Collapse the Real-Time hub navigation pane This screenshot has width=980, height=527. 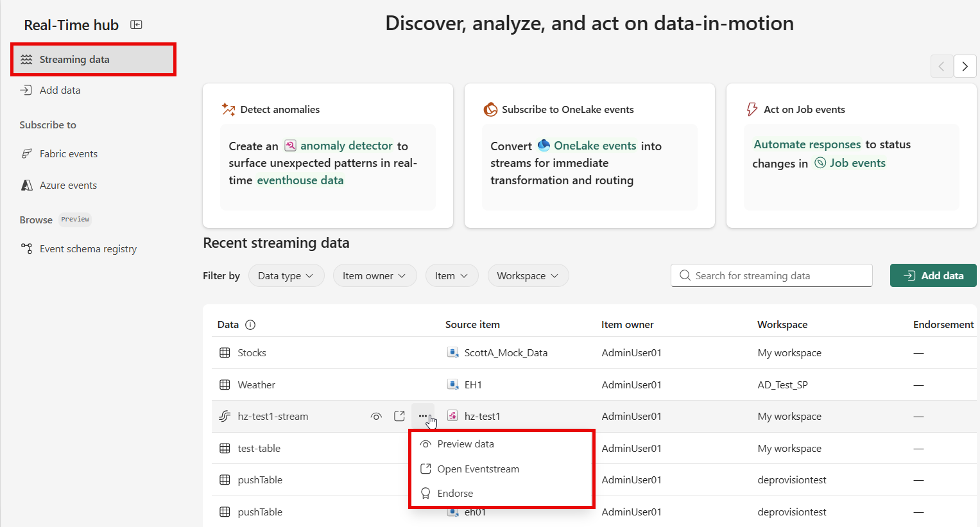point(136,25)
